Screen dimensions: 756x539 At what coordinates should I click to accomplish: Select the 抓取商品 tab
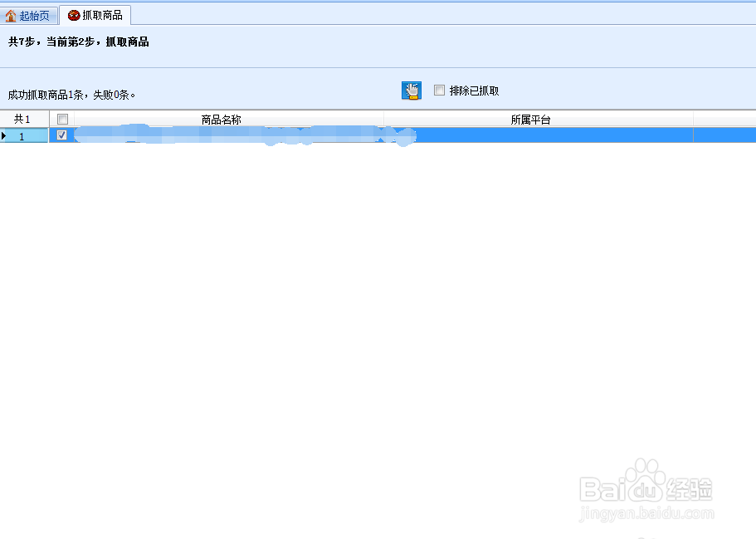(x=95, y=16)
